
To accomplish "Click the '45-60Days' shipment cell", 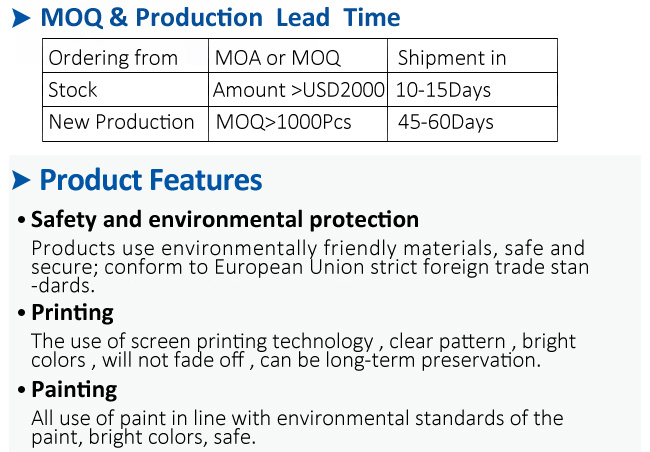I will [473, 124].
